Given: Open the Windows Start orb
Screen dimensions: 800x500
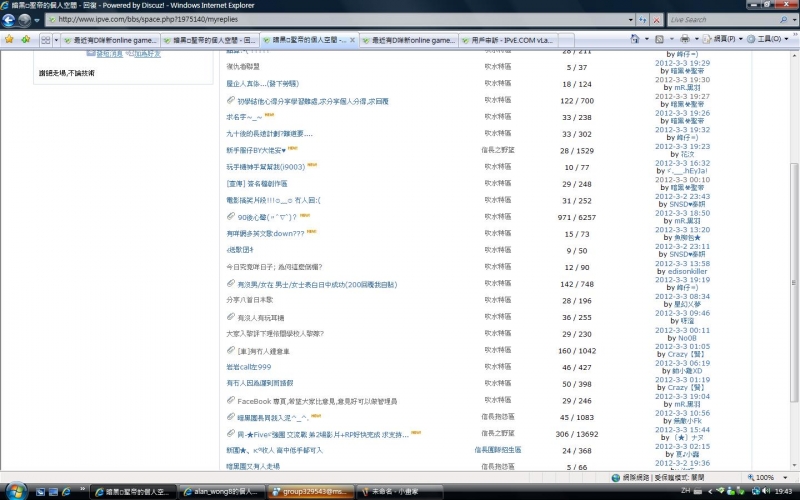Looking at the screenshot, I should pos(16,491).
